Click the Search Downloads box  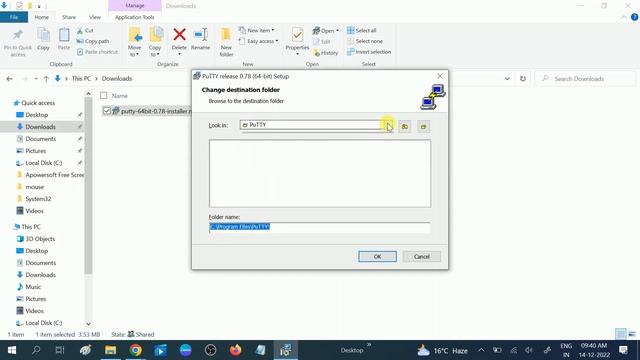tap(586, 79)
